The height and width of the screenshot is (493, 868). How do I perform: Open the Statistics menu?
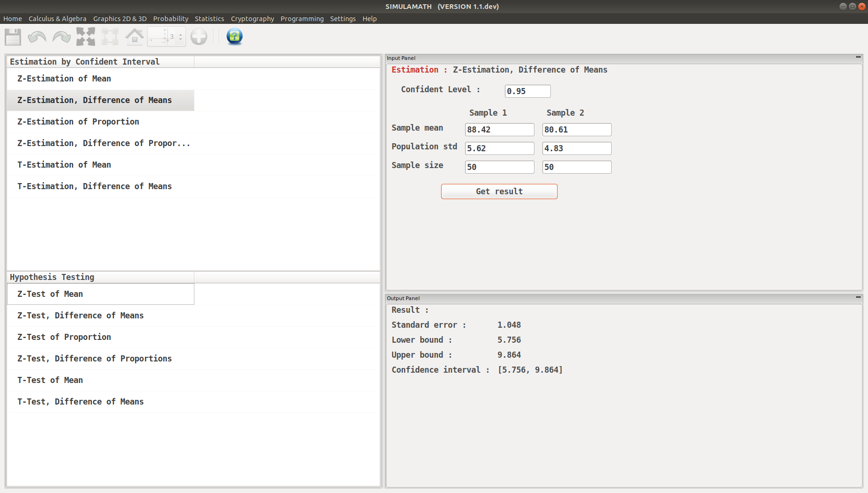pos(209,19)
